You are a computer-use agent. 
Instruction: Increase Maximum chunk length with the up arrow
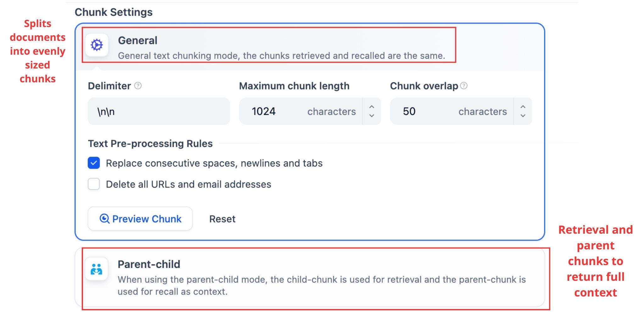pos(372,107)
